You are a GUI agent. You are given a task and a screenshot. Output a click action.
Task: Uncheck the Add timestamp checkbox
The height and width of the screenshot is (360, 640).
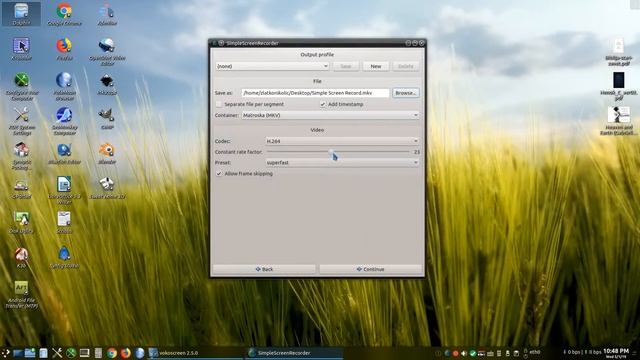tap(323, 104)
